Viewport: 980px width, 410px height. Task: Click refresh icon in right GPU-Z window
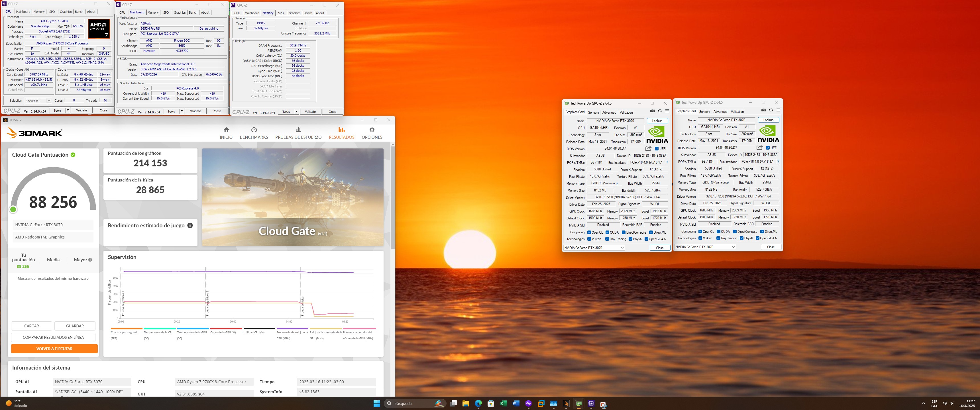771,110
